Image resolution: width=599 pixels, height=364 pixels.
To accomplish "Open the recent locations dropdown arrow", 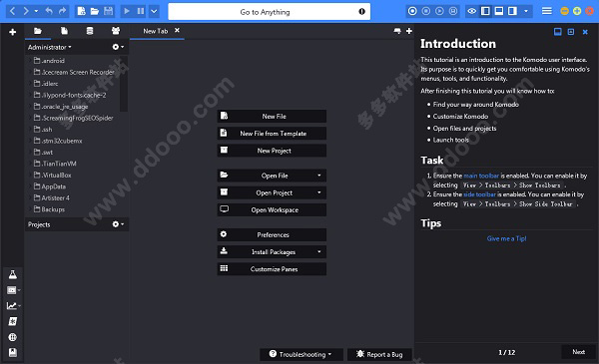I will click(36, 11).
